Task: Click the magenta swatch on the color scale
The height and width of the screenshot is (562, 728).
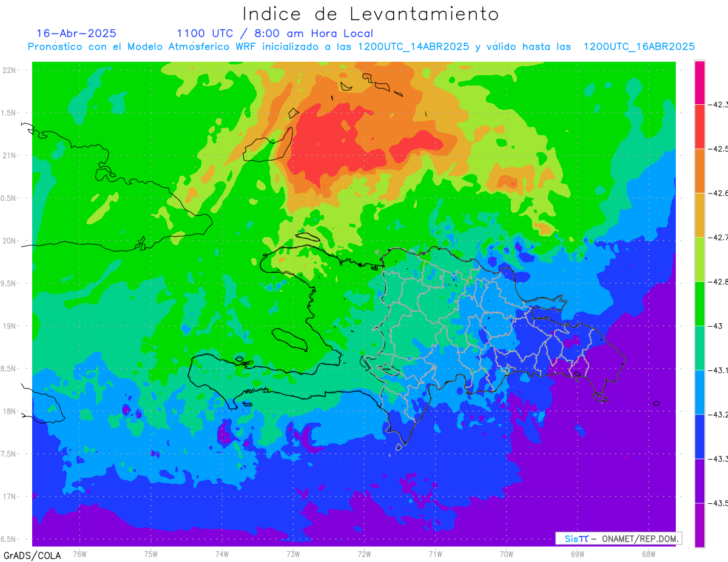Action: (699, 82)
